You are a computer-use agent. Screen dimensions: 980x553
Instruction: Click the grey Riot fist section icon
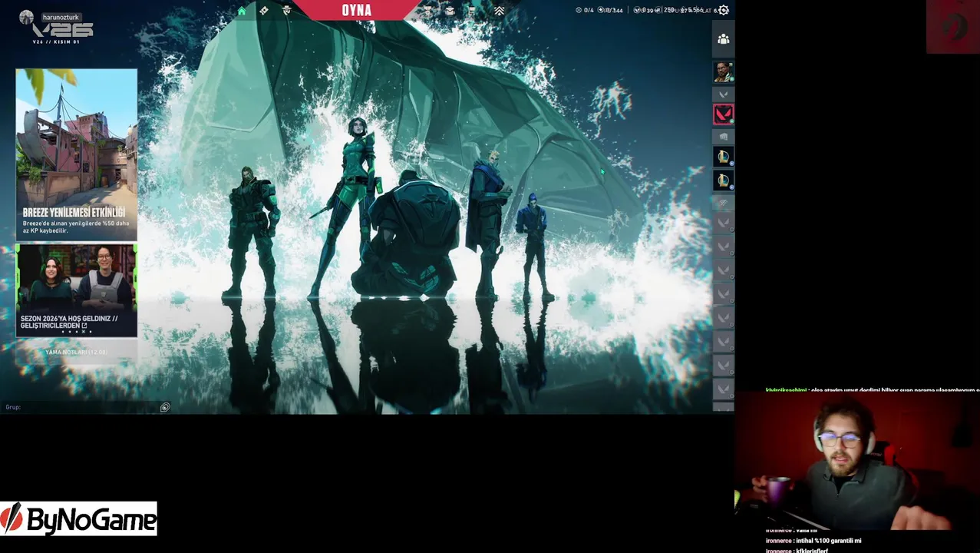pyautogui.click(x=723, y=137)
